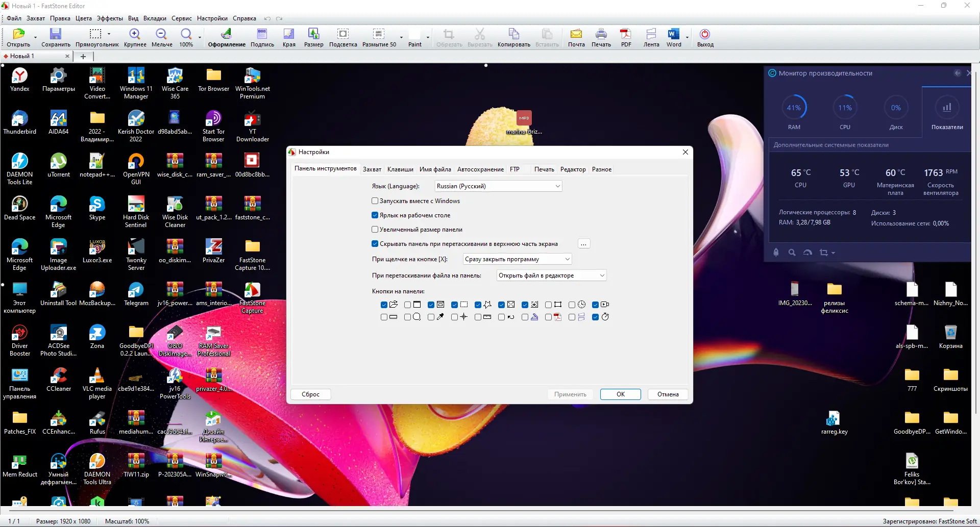
Task: Uncheck Ярлык на рабочем столе
Action: [x=375, y=215]
